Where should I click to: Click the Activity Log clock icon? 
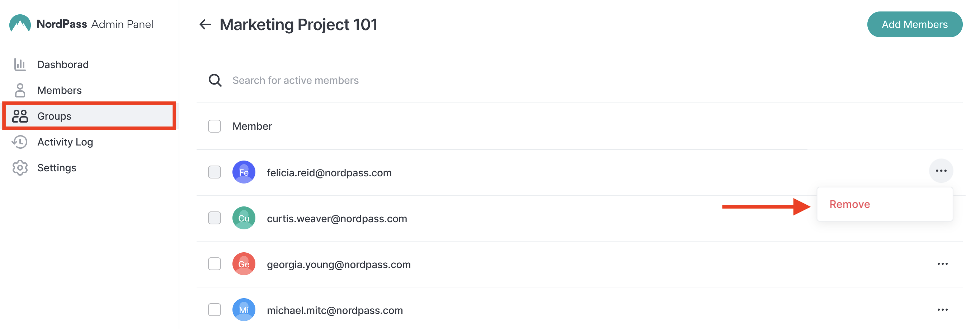click(x=20, y=142)
